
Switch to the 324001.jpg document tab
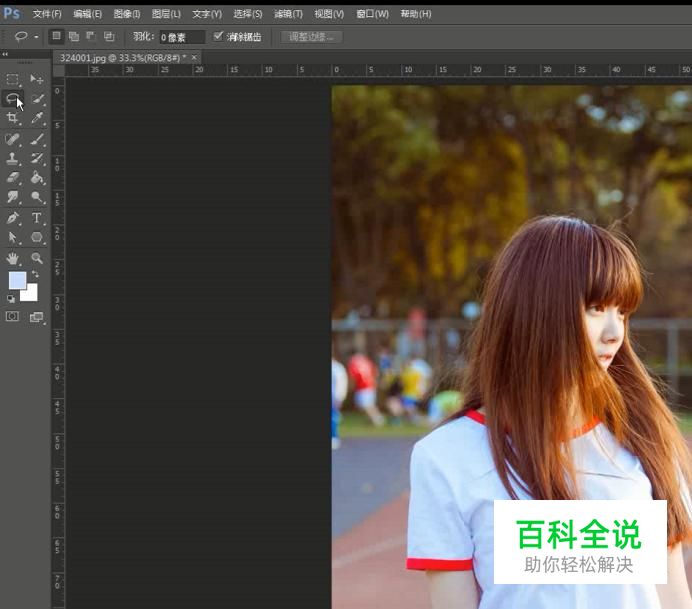(x=119, y=58)
